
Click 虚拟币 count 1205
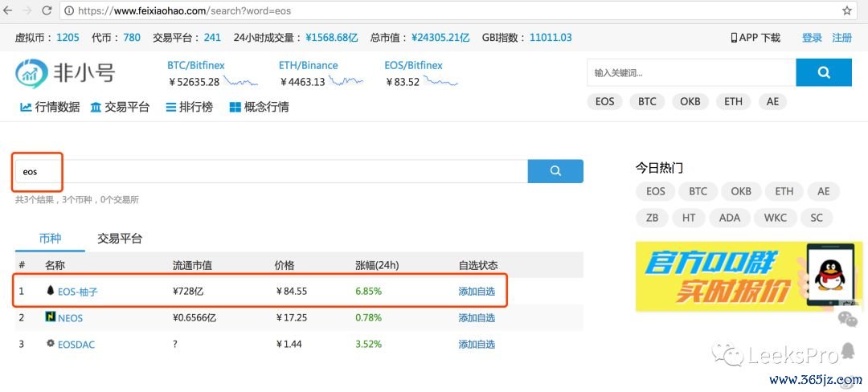pos(68,38)
